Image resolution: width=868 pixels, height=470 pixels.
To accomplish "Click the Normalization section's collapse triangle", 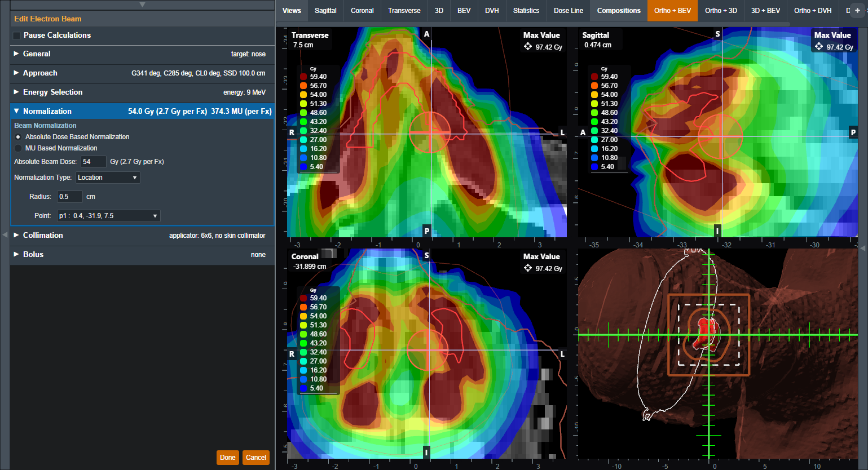I will pos(16,111).
